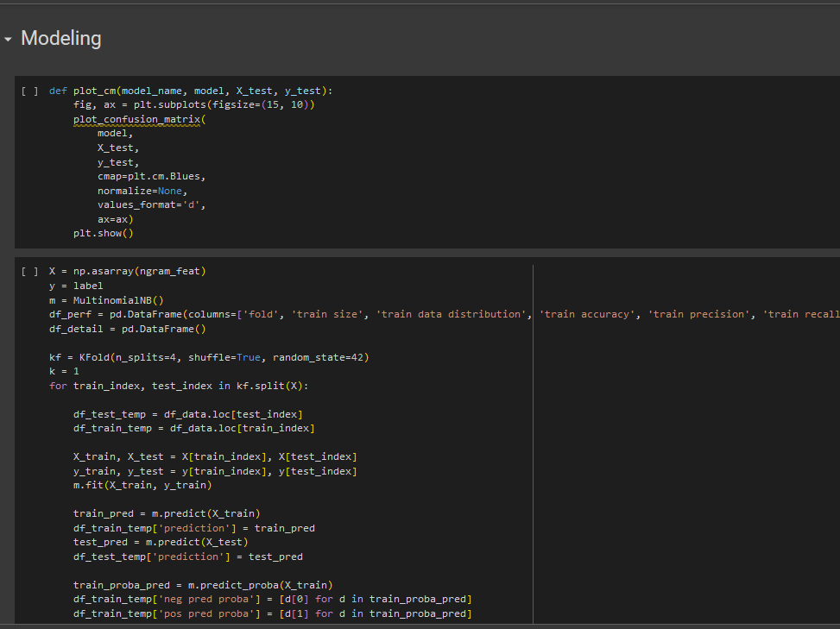
Task: Click the 'y = label' line
Action: coord(76,286)
